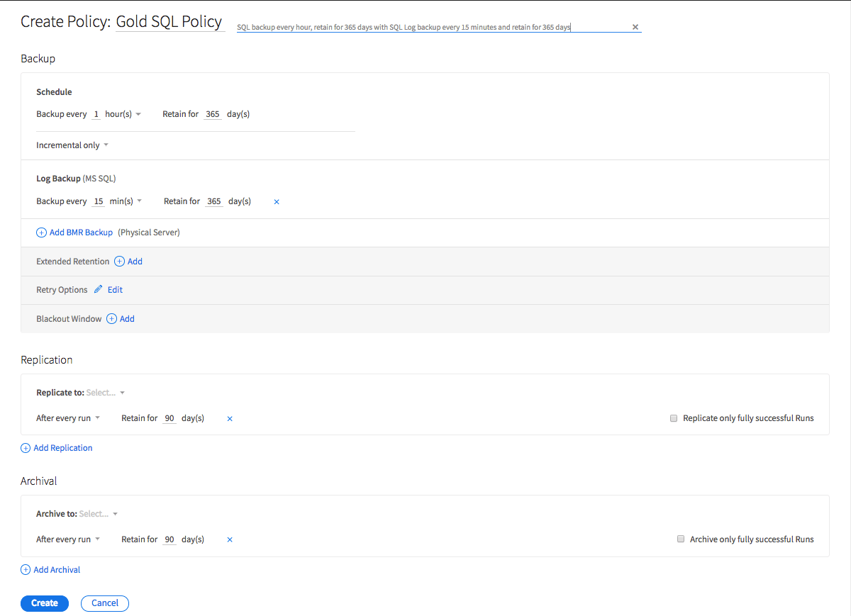
Task: Click the Add Archival link
Action: (57, 570)
